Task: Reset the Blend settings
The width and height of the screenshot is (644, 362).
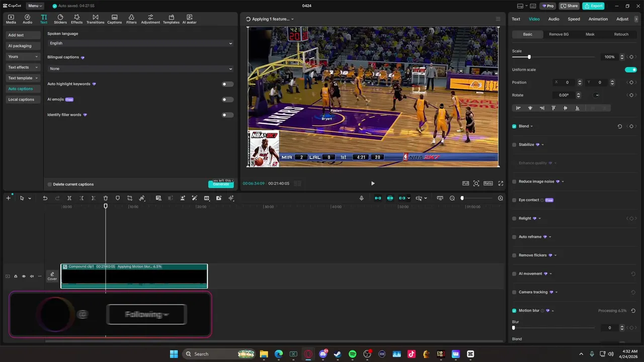Action: coord(619,126)
